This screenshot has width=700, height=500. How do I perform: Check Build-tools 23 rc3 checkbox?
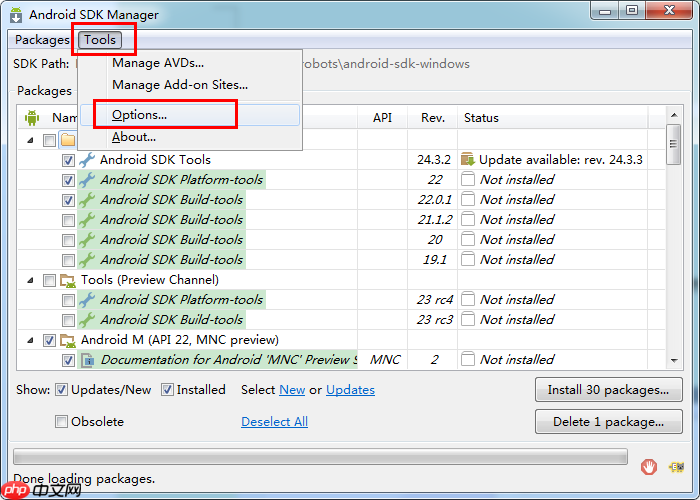[x=68, y=321]
